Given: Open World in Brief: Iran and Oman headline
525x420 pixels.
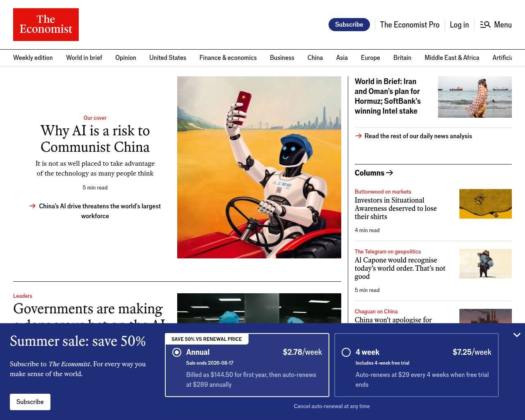Looking at the screenshot, I should tap(388, 96).
